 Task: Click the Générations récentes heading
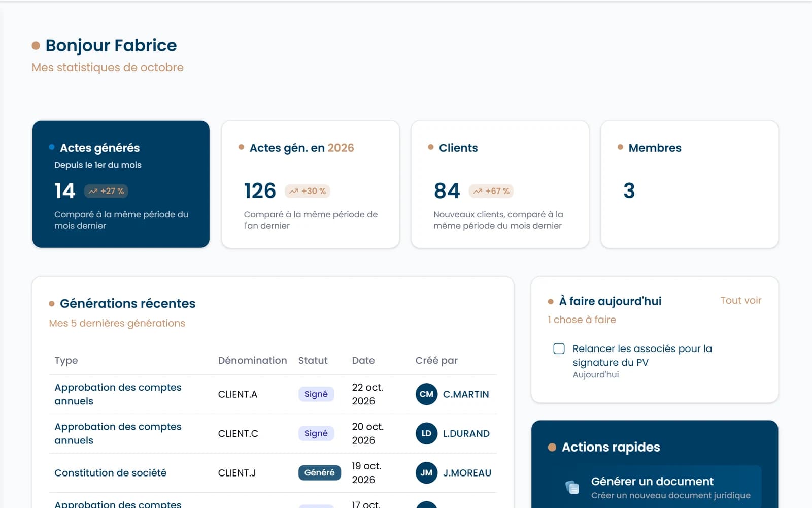pos(127,303)
